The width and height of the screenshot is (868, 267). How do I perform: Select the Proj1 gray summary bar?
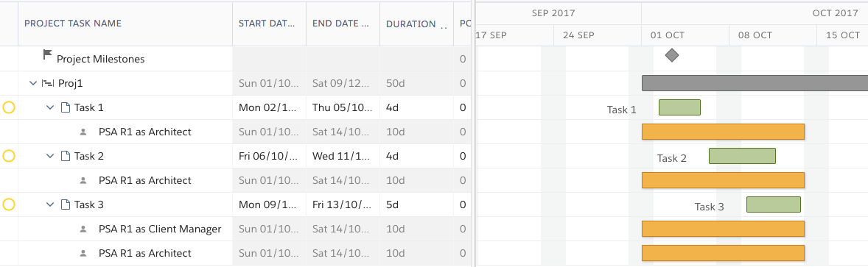tap(755, 83)
